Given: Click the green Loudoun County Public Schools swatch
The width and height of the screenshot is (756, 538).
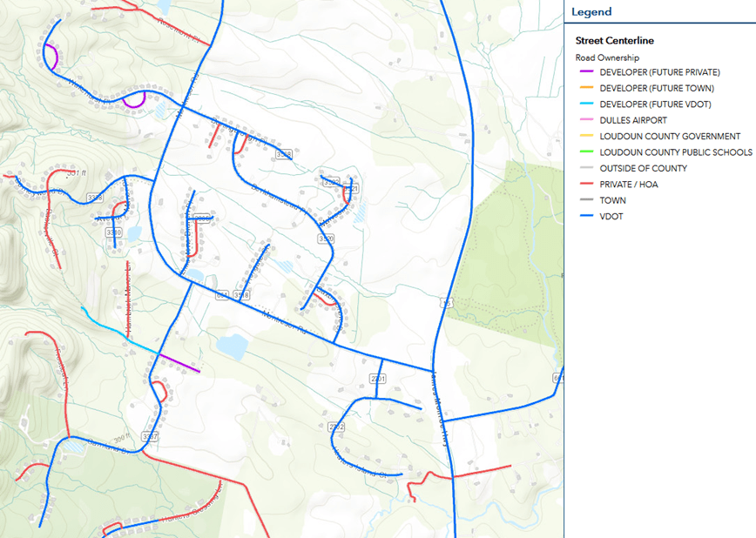Looking at the screenshot, I should tap(586, 151).
